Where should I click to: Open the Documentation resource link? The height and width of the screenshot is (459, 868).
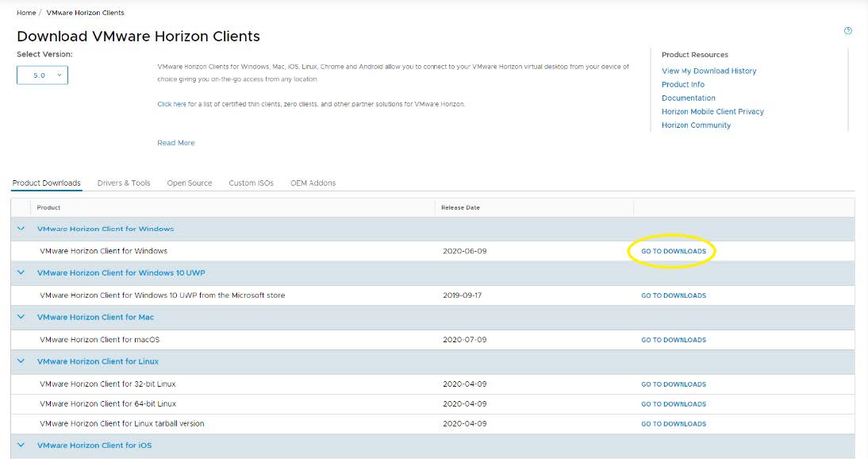pos(688,98)
